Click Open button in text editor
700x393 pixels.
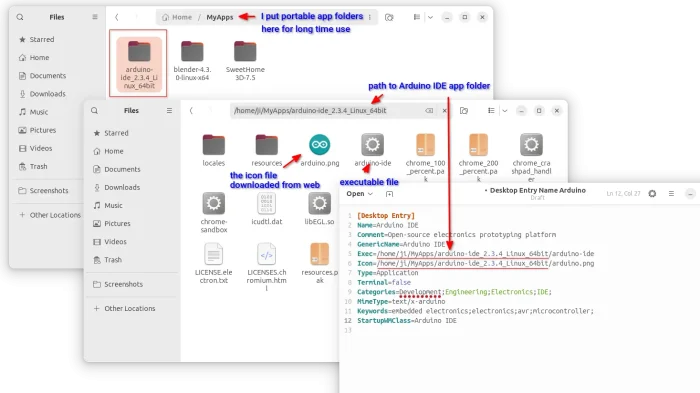[x=359, y=193]
